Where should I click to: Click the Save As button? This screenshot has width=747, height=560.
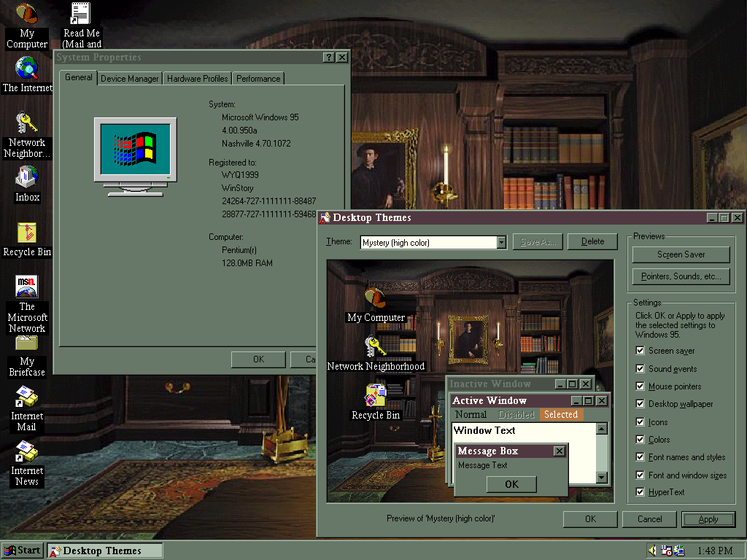coord(538,241)
